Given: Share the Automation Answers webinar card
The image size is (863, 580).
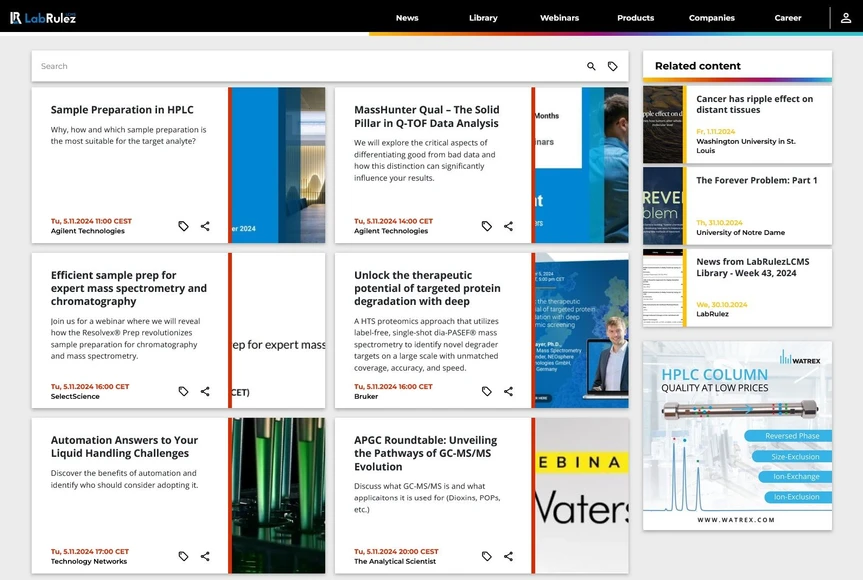Looking at the screenshot, I should click(205, 556).
